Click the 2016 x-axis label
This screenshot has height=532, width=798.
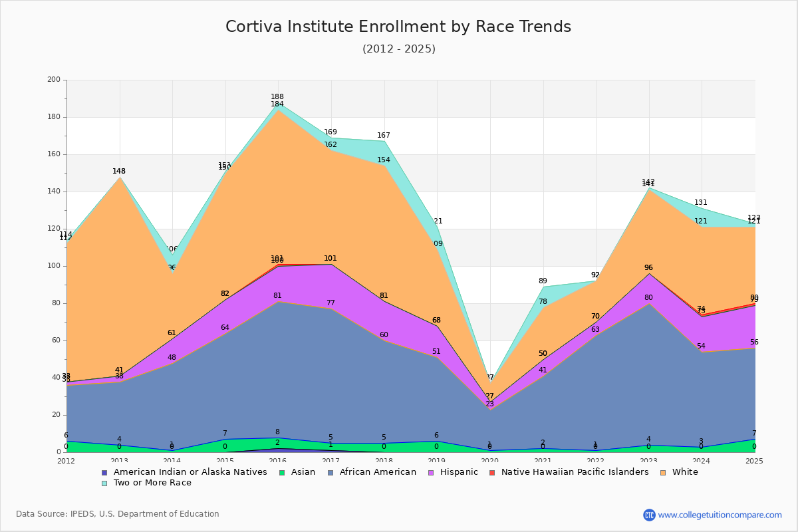click(278, 461)
